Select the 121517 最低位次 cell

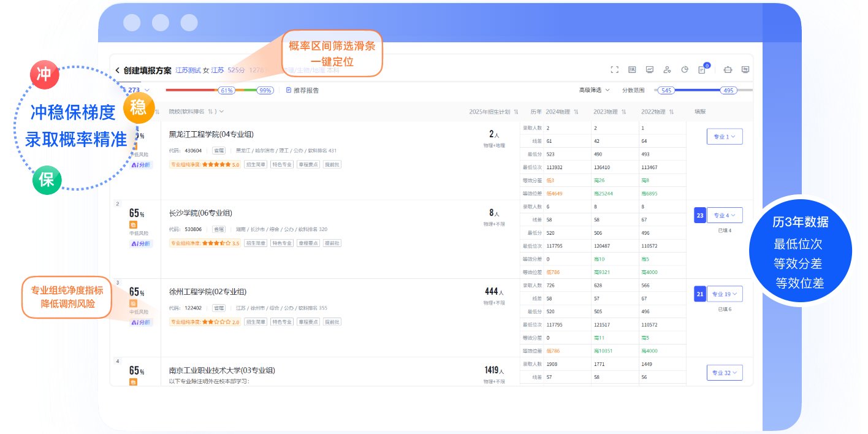[x=601, y=324]
